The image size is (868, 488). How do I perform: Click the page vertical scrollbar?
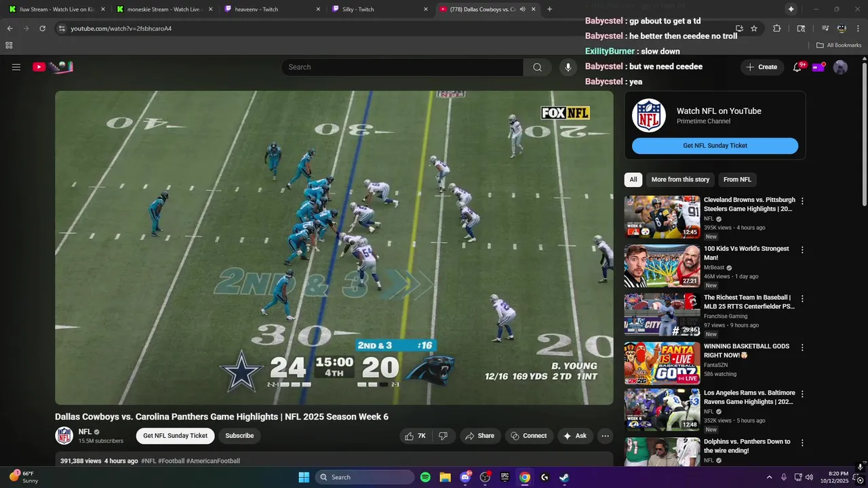pos(864,133)
